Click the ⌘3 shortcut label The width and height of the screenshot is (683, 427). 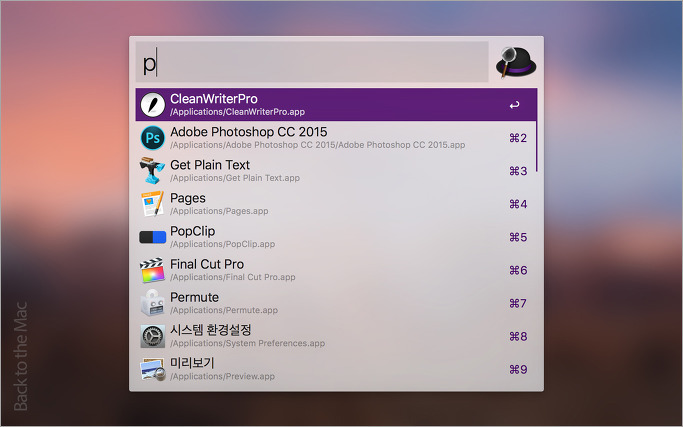click(x=518, y=171)
